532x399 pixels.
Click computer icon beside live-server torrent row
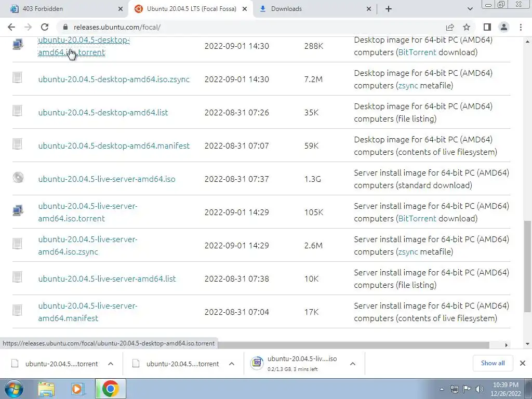click(x=18, y=211)
